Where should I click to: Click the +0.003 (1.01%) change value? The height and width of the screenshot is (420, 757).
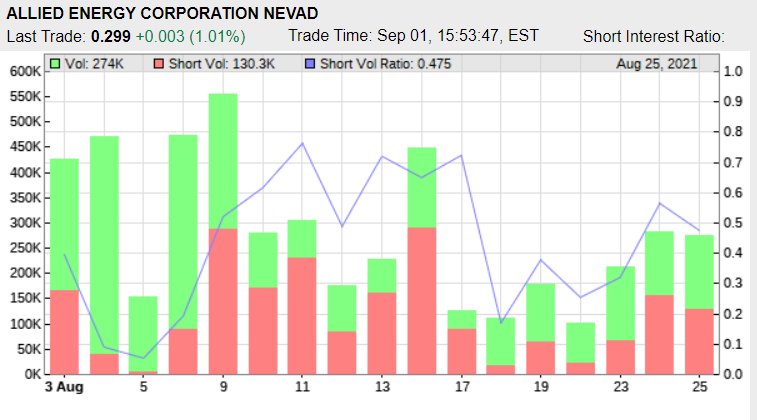[190, 36]
